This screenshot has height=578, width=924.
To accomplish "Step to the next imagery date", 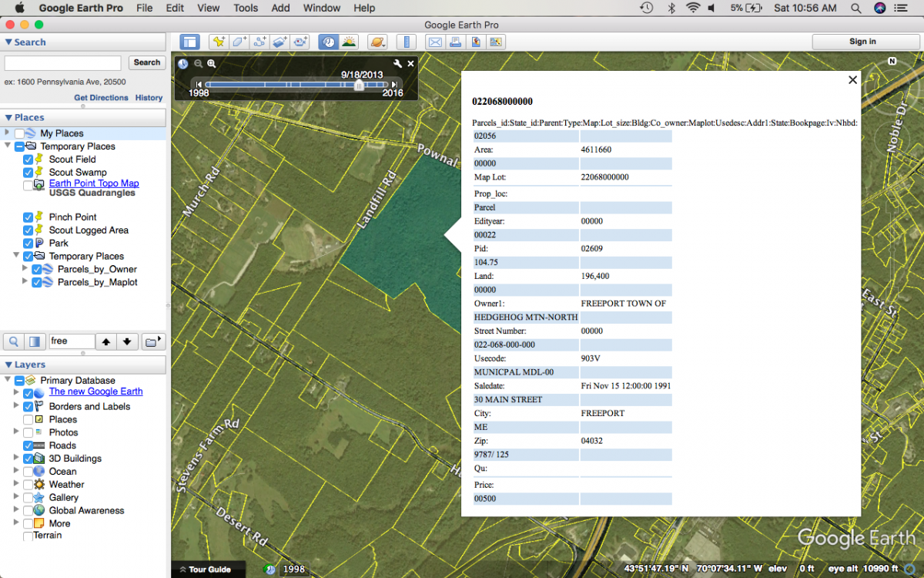I will click(394, 85).
